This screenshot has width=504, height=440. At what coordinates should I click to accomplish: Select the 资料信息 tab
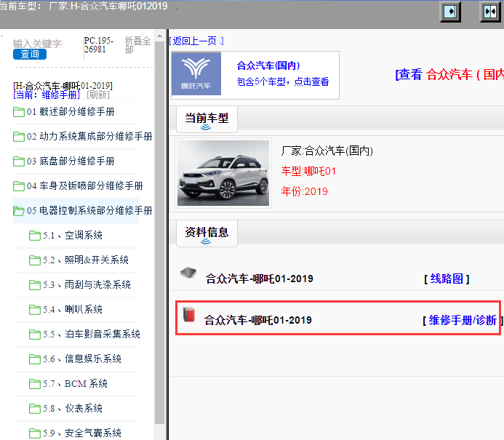pyautogui.click(x=207, y=233)
